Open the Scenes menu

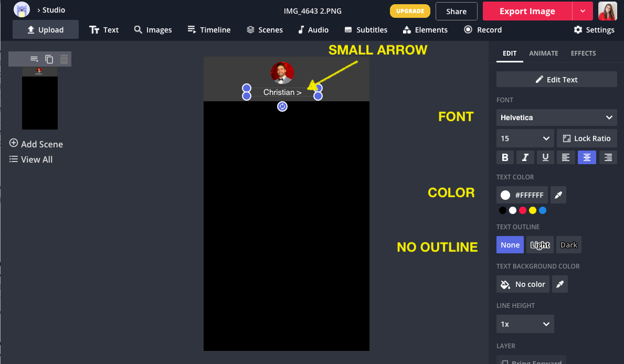(265, 29)
